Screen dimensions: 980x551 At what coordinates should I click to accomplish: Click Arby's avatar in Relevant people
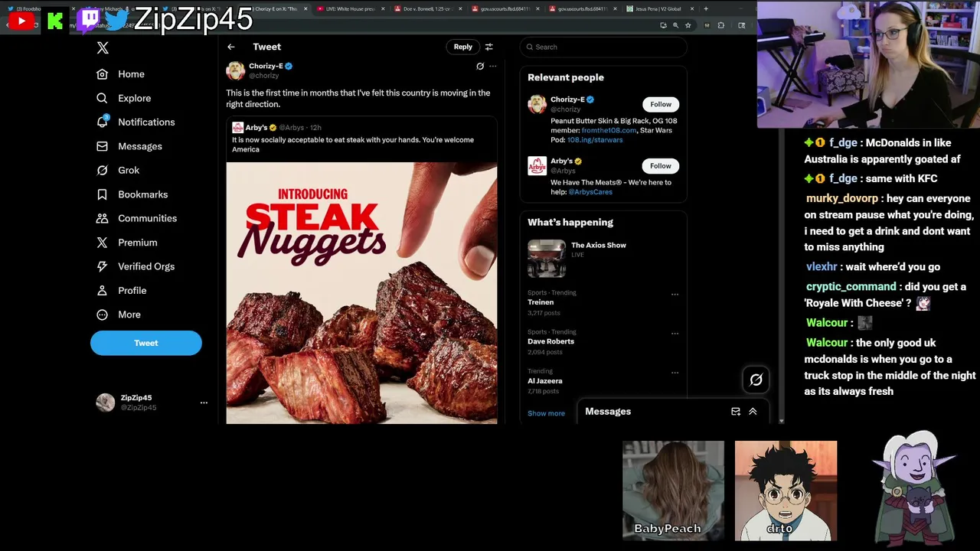tap(537, 165)
